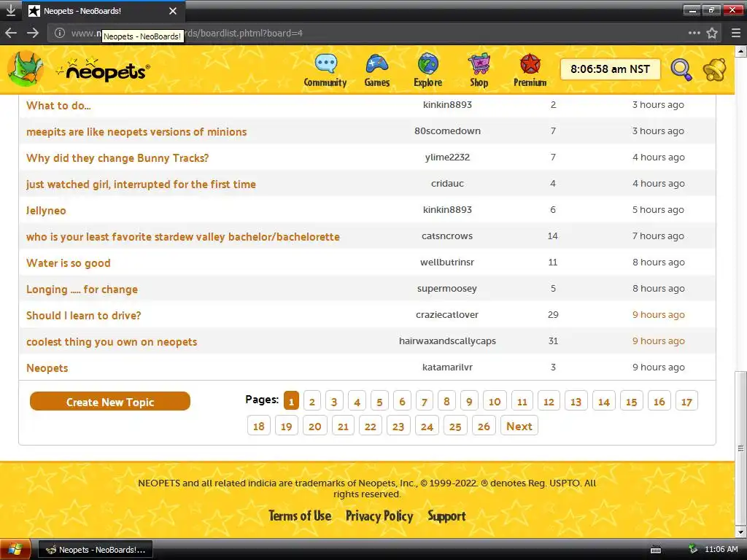This screenshot has height=560, width=747.
Task: Open the "Should I learn to drive?" topic
Action: [x=84, y=315]
